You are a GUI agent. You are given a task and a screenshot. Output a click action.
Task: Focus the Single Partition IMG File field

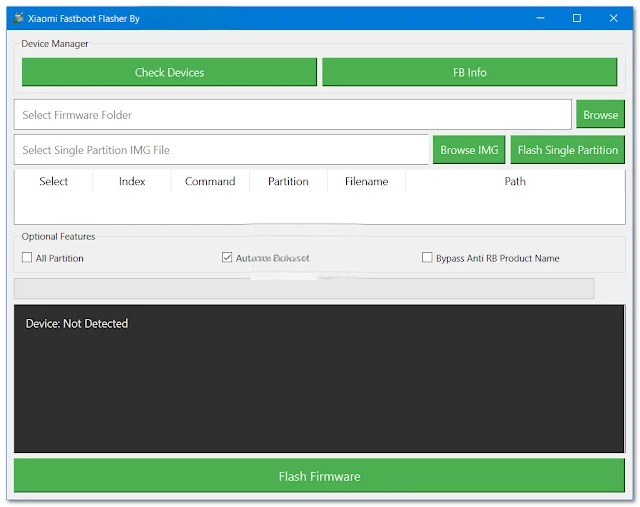tap(221, 150)
